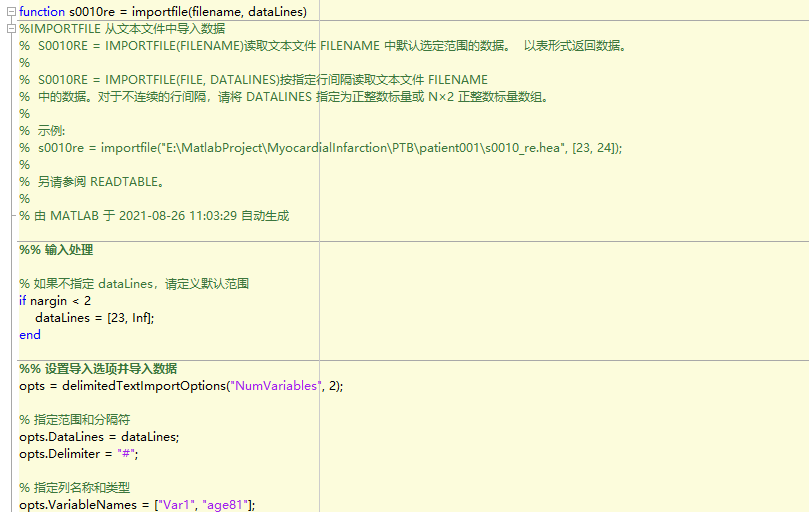Click the 'dataLines = [23, Inf];' line
The height and width of the screenshot is (512, 809).
(94, 318)
